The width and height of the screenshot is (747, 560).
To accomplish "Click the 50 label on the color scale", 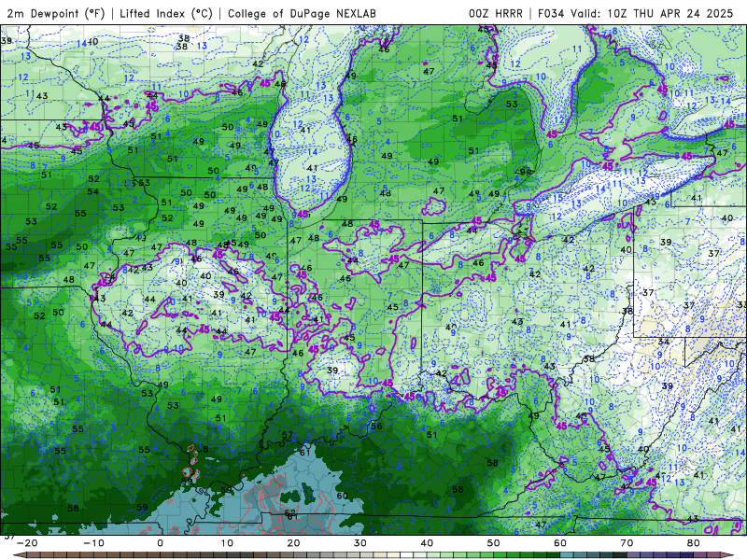I will click(494, 543).
